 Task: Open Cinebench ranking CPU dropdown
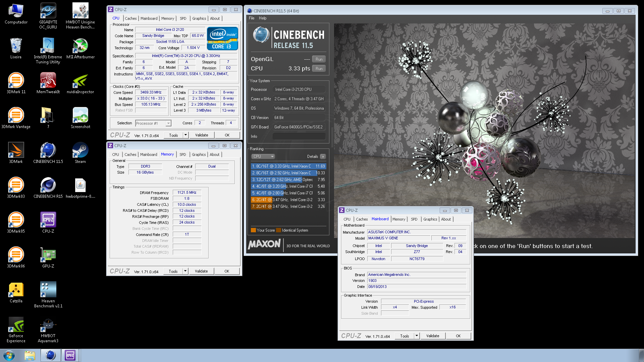pyautogui.click(x=263, y=157)
